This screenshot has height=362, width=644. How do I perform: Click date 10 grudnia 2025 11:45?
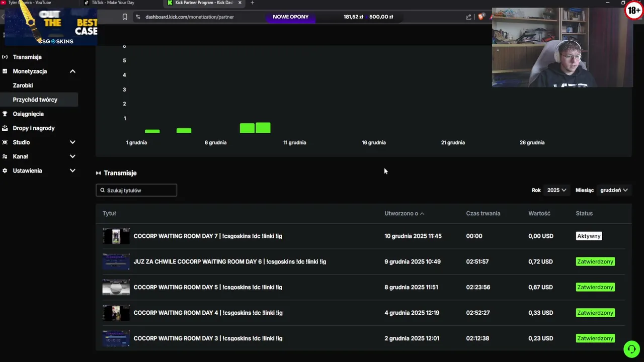(413, 236)
